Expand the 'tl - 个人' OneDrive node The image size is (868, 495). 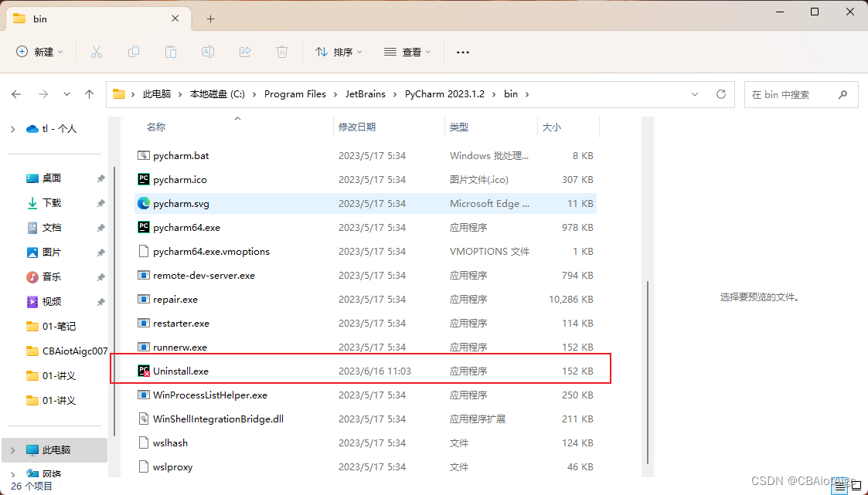coord(12,129)
